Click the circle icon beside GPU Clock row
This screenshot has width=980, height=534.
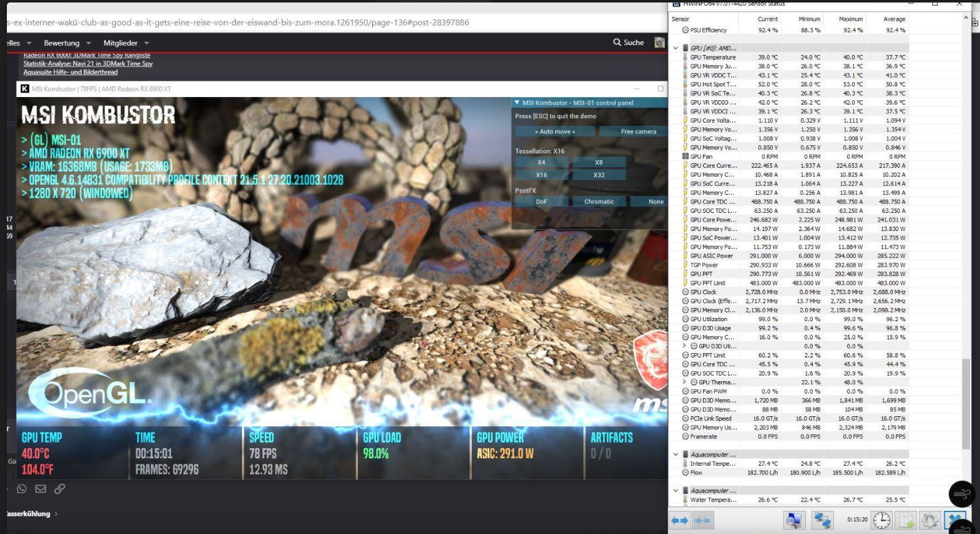pos(685,292)
